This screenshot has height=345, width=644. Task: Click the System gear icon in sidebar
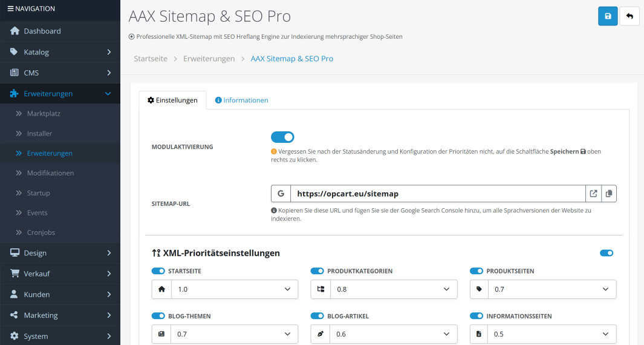[x=15, y=336]
